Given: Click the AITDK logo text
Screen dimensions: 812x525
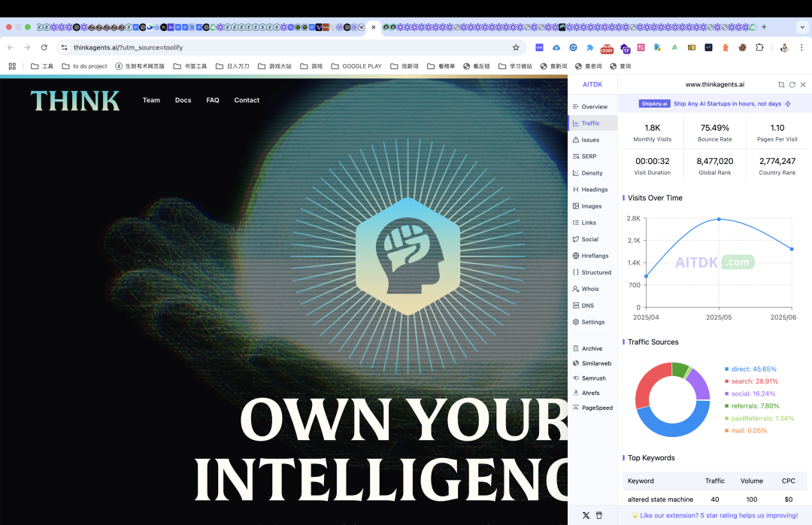Looking at the screenshot, I should click(592, 84).
